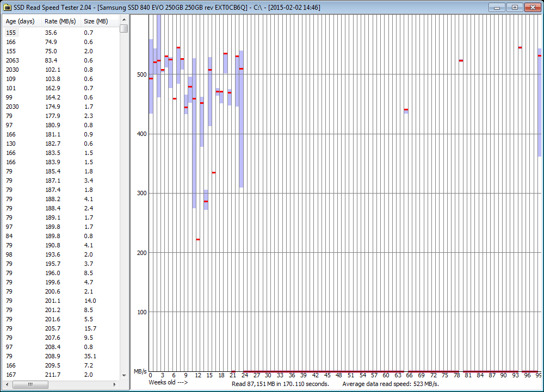Select the row with rate 177.9
544x392 pixels.
61,116
